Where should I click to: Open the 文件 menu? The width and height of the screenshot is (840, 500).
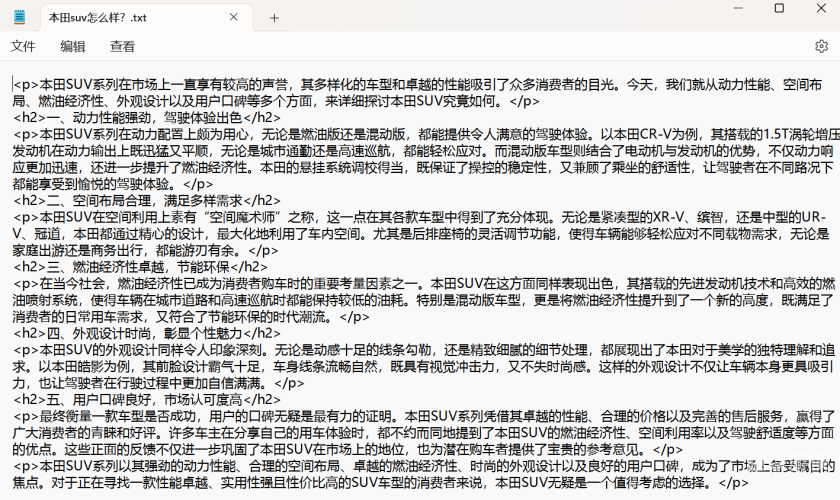(23, 47)
